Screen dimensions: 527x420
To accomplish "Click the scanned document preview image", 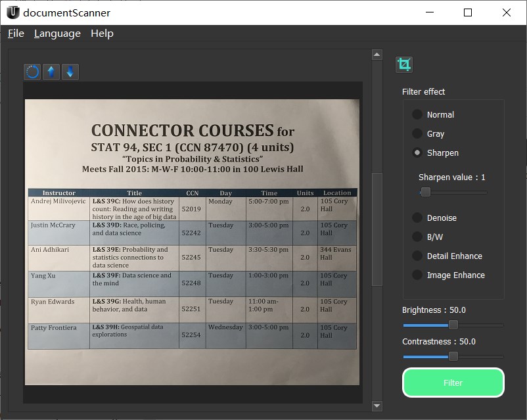I will point(193,242).
